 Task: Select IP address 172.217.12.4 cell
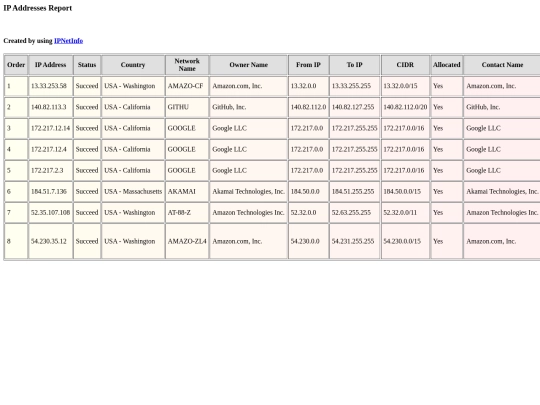coord(51,149)
